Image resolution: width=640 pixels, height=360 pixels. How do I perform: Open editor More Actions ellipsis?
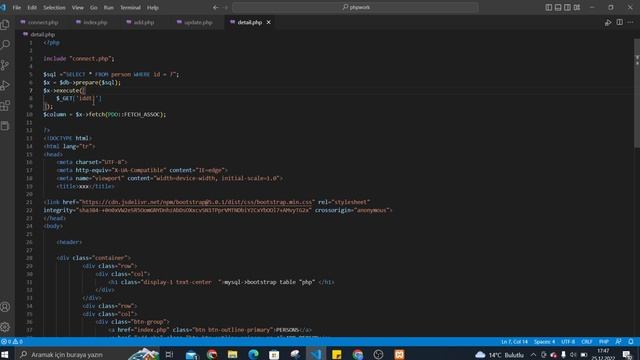(631, 22)
